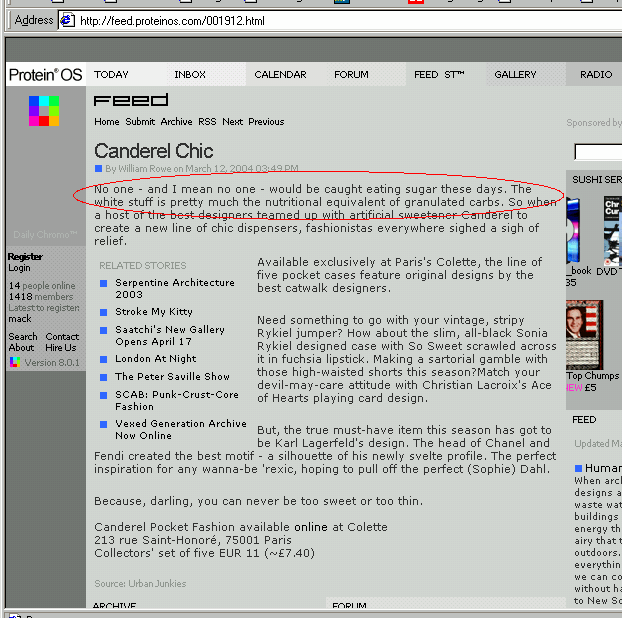Go to the Next story
622x618 pixels.
[232, 122]
